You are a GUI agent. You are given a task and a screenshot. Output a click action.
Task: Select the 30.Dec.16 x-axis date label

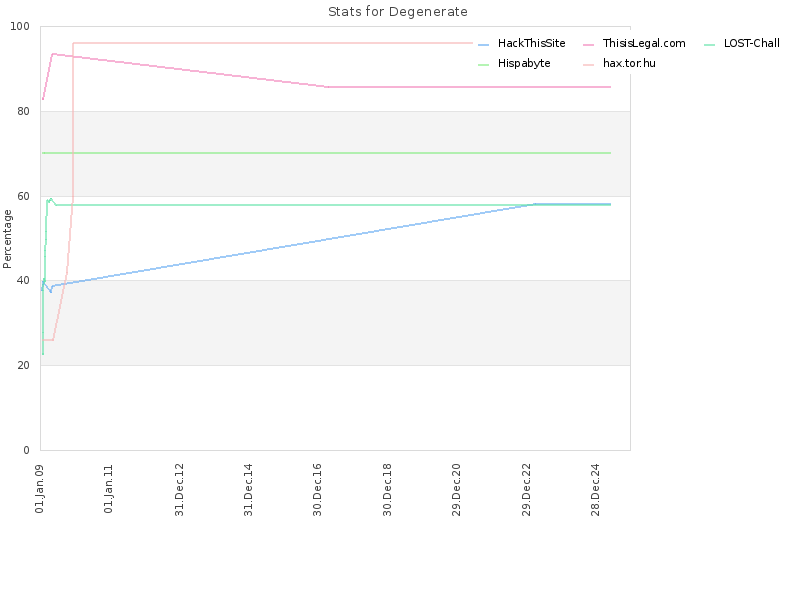317,489
